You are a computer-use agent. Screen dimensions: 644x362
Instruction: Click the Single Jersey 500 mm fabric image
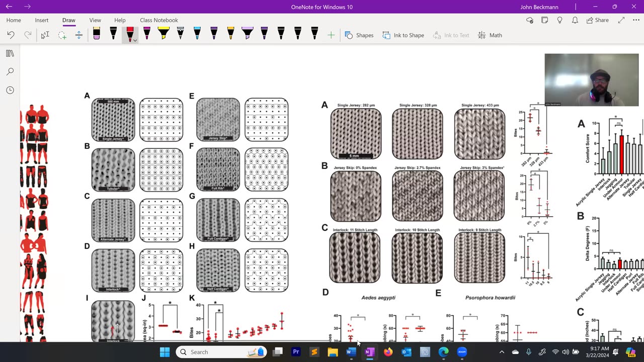113,120
